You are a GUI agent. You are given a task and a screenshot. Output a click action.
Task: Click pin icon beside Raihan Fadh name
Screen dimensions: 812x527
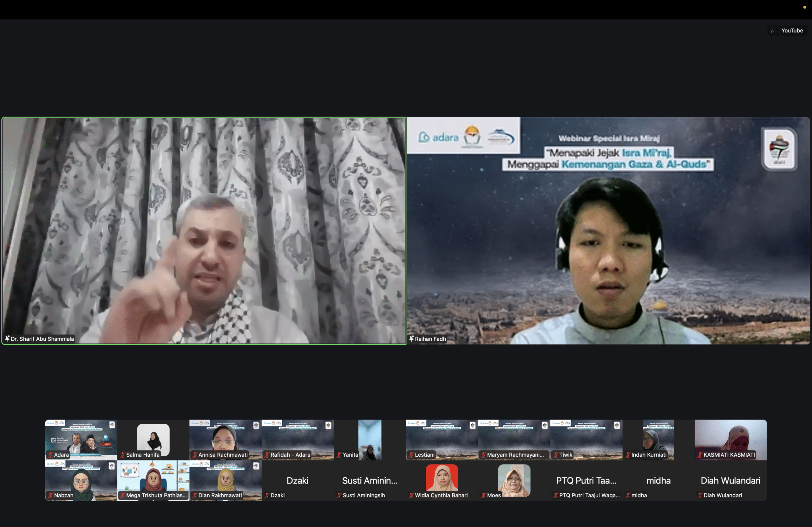[x=411, y=338]
